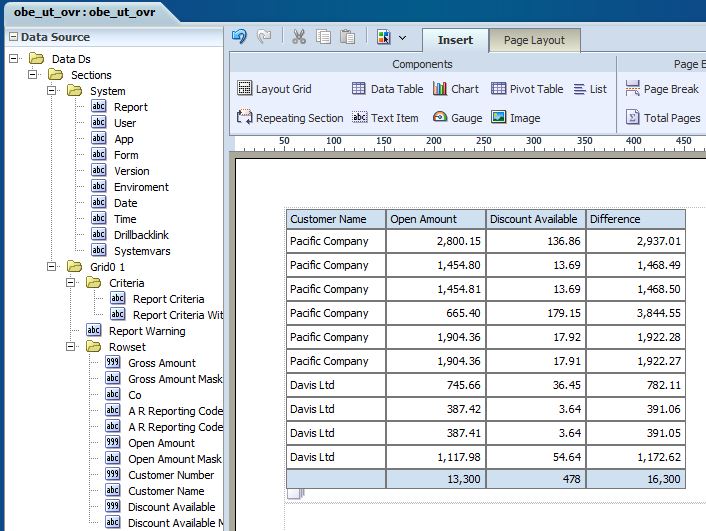Insert Total Pages element
The height and width of the screenshot is (531, 706).
(x=663, y=118)
